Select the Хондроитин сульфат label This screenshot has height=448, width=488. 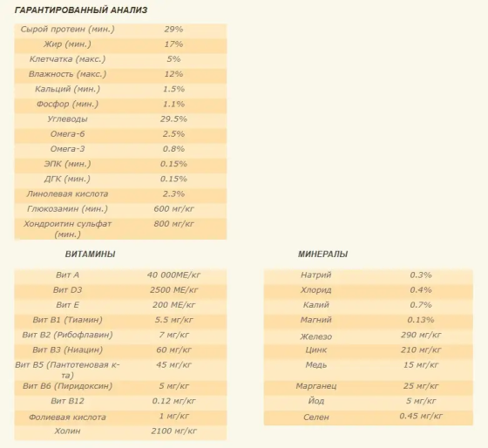pos(68,229)
